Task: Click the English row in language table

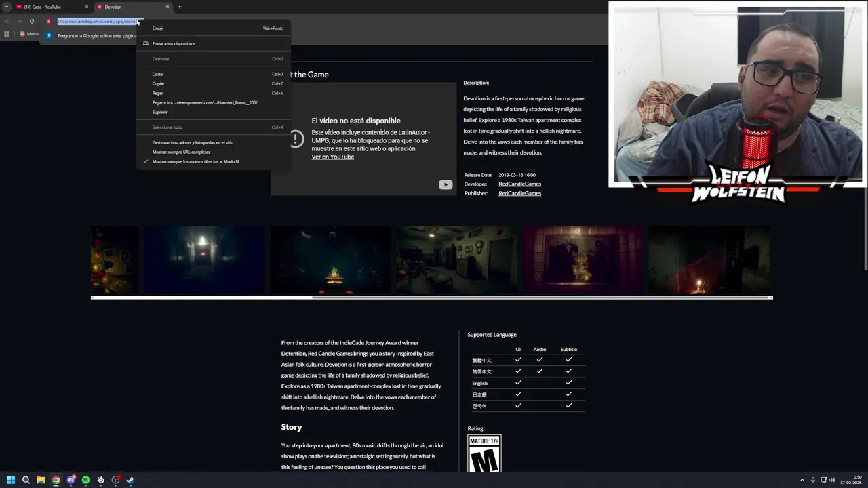Action: click(x=528, y=383)
